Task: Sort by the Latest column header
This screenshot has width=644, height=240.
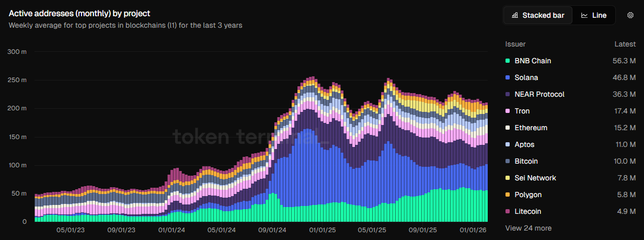Action: pos(625,44)
